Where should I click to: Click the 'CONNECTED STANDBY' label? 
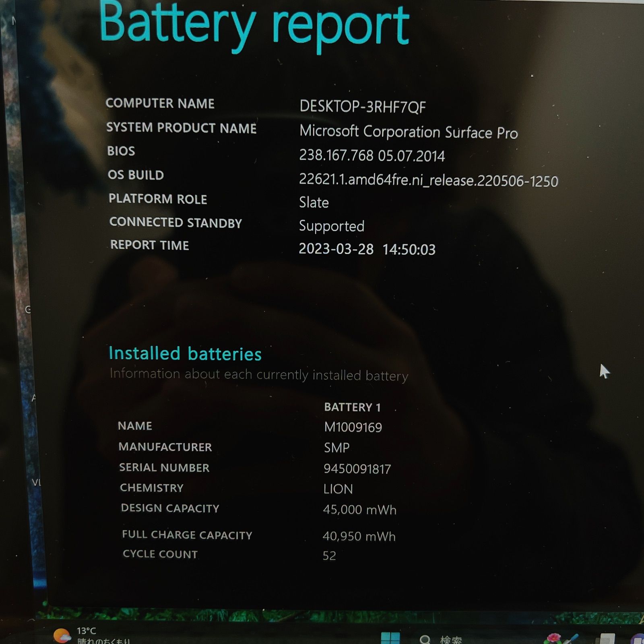tap(175, 223)
